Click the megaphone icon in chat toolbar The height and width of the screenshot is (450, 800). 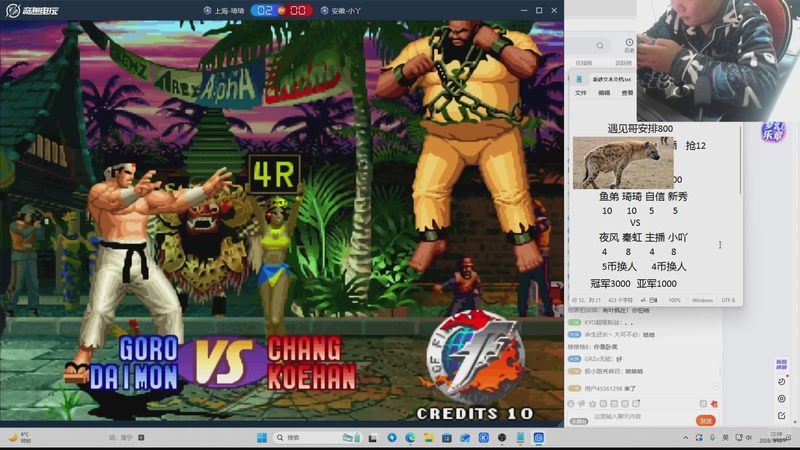582,404
